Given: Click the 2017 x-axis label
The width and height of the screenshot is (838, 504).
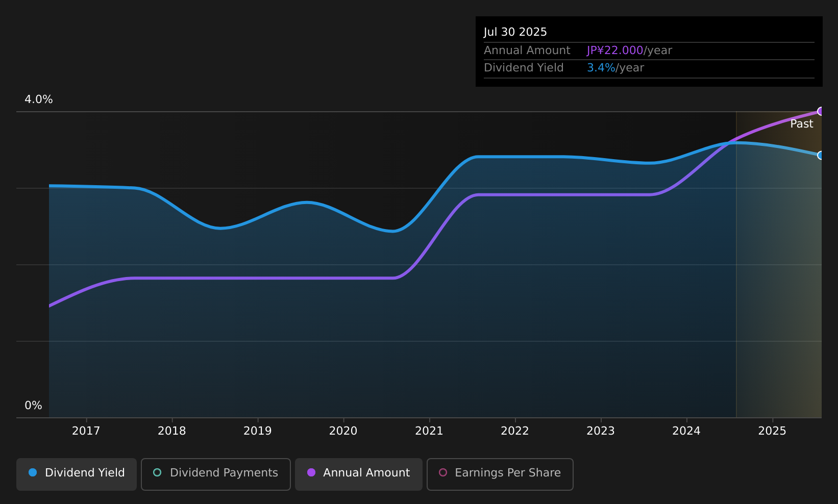Looking at the screenshot, I should click(86, 431).
